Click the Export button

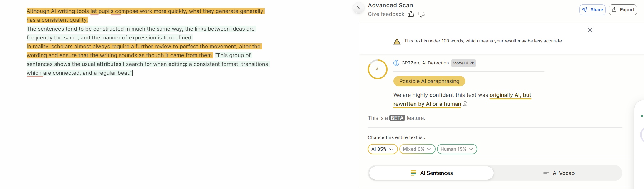tap(623, 9)
